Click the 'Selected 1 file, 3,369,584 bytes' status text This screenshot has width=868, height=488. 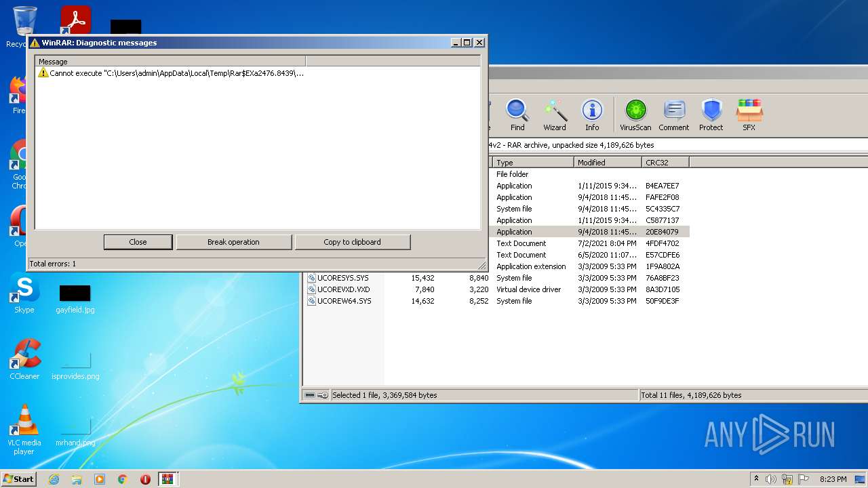[x=384, y=395]
